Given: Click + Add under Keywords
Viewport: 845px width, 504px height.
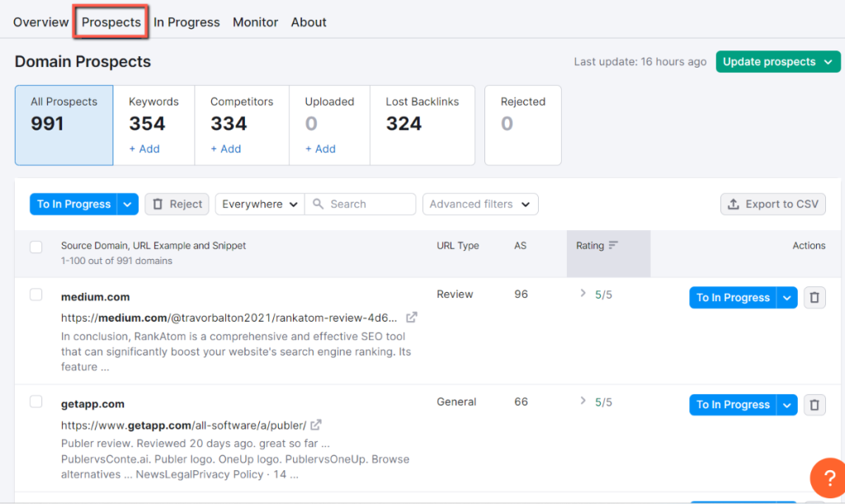Looking at the screenshot, I should (144, 148).
